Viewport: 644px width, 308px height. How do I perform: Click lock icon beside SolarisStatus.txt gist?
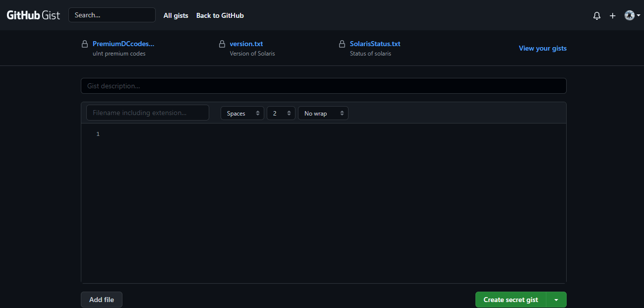tap(342, 44)
